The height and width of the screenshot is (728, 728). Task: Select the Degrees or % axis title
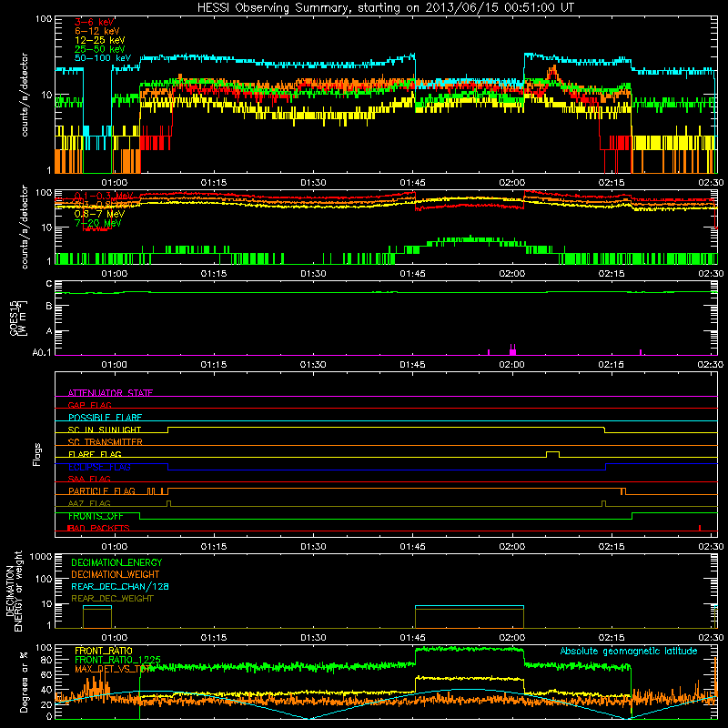24,682
